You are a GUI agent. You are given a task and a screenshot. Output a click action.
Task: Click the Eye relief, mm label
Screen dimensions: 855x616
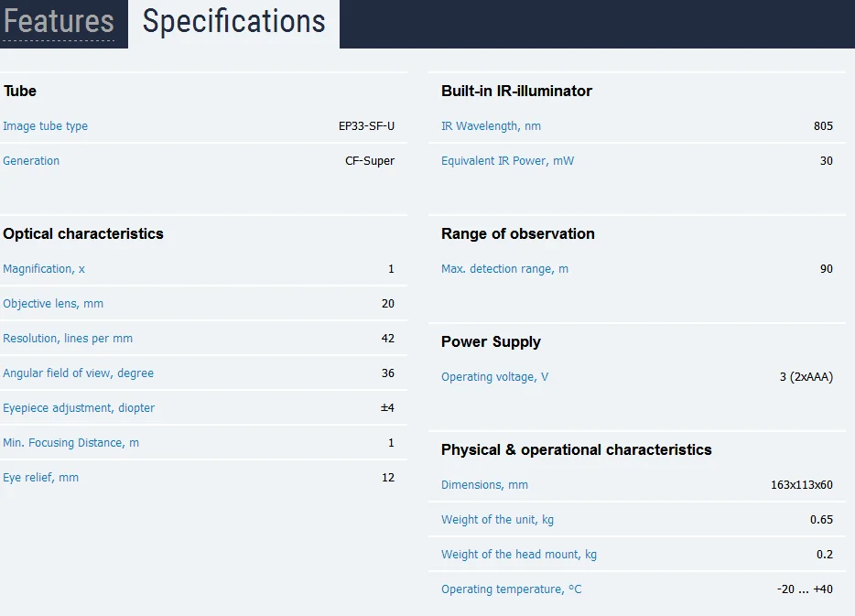point(41,478)
